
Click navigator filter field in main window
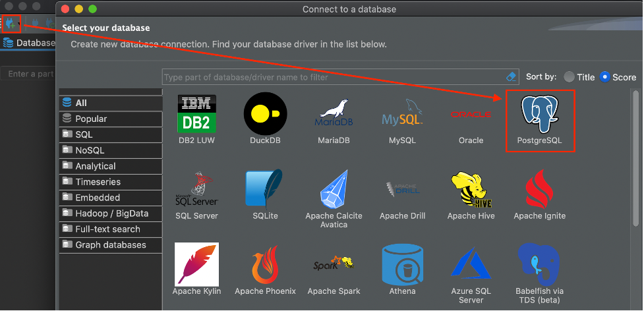[28, 74]
